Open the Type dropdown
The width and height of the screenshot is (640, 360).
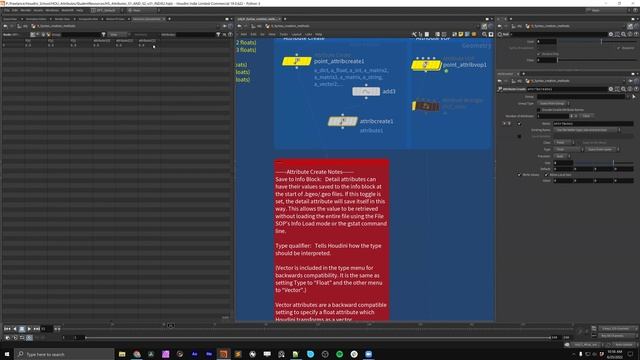click(569, 149)
